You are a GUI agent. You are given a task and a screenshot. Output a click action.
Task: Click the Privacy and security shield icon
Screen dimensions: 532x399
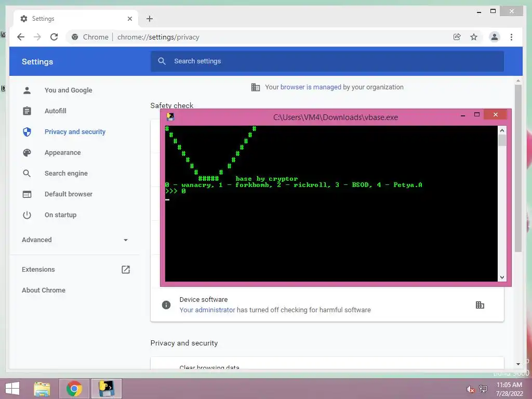(27, 131)
